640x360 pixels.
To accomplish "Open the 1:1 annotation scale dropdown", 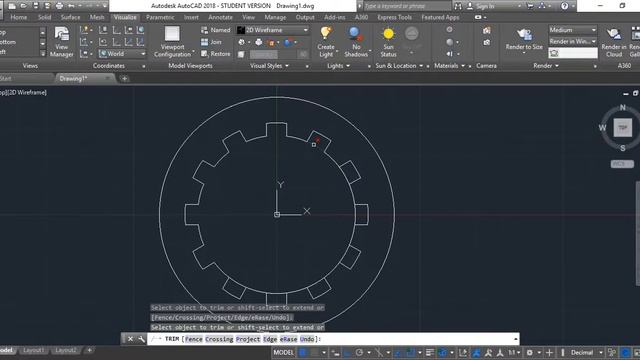I will coord(514,353).
